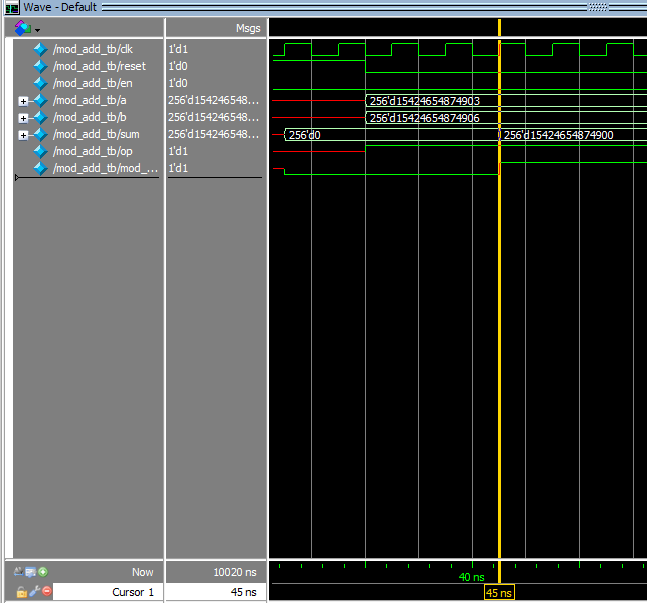Click the insert cursor green plus icon

pos(43,572)
